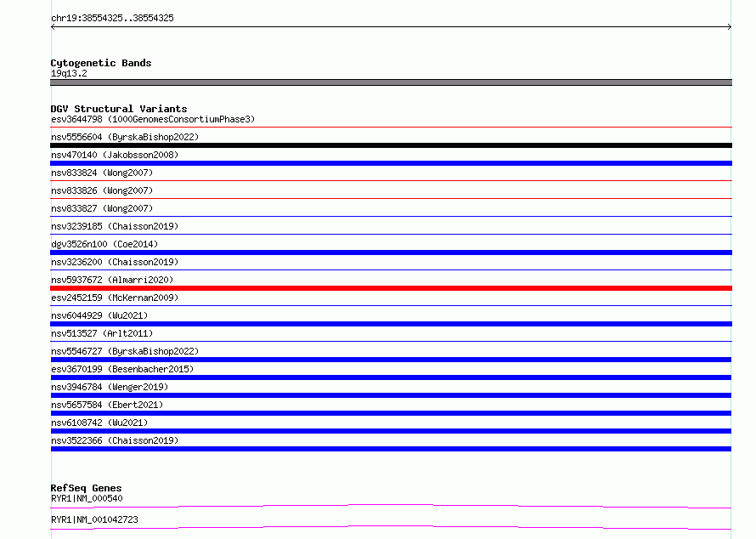Open variant nsv5546727 (ByrskaBishop2022)
Screen dimensions: 756x539
click(125, 351)
